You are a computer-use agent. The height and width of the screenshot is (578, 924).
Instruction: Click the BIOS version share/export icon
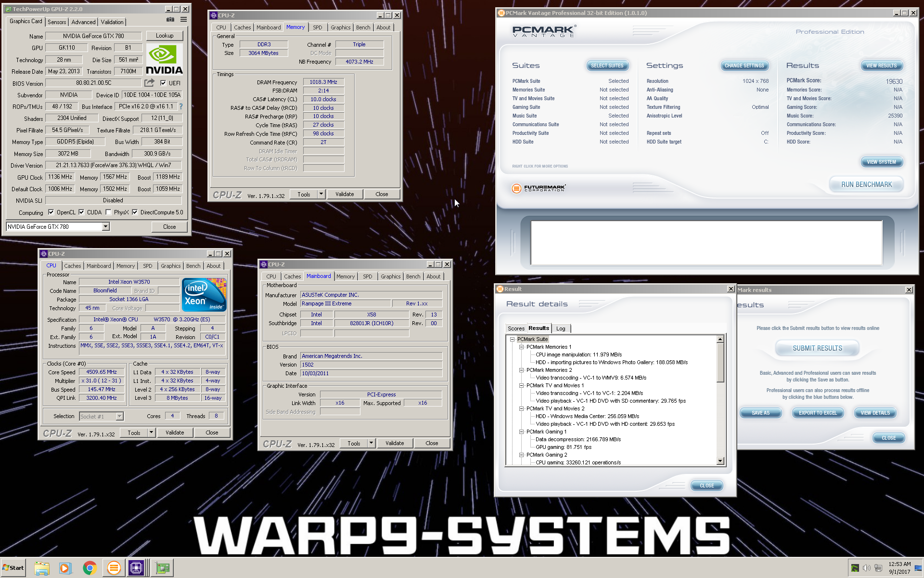click(x=150, y=83)
